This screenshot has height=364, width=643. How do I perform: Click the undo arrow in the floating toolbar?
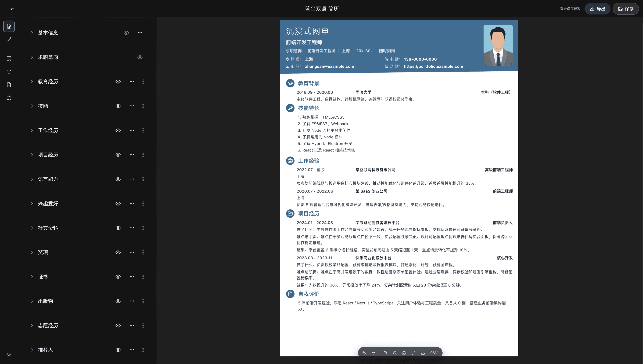(364, 353)
